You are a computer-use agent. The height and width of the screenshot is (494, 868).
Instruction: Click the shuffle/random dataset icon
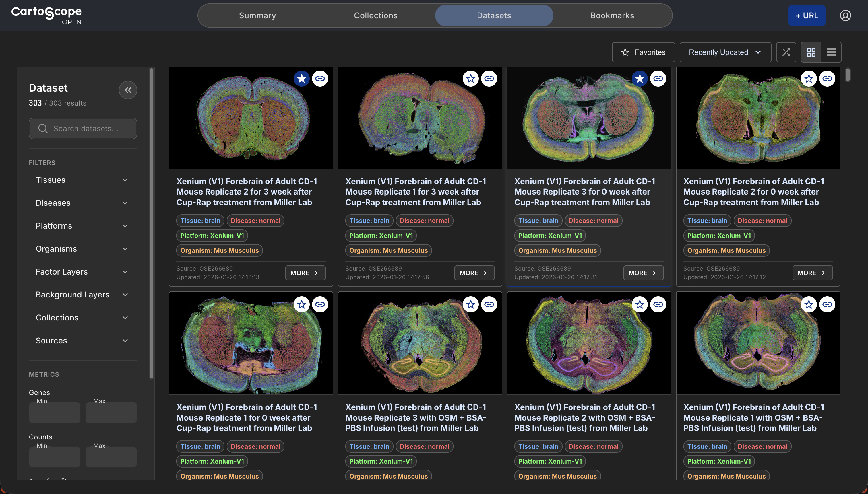pos(786,52)
